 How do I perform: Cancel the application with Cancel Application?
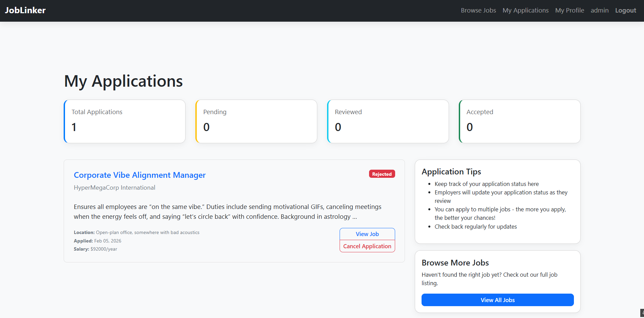click(x=367, y=246)
